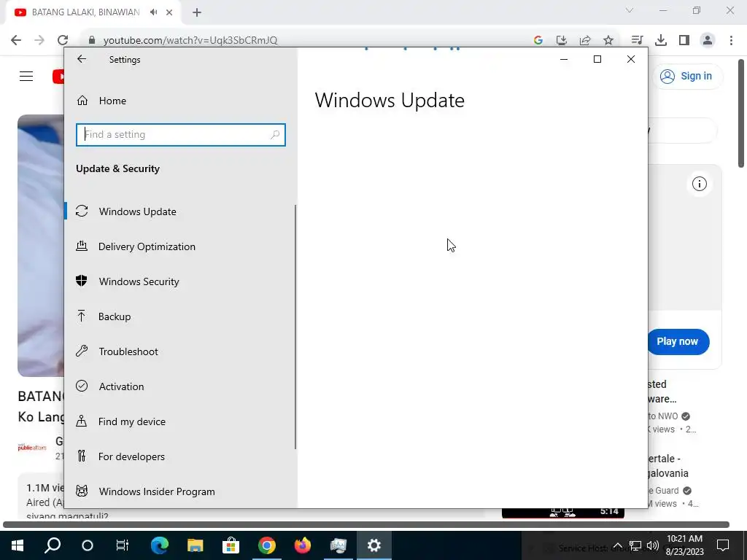The width and height of the screenshot is (747, 560).
Task: Click the Delivery Optimization icon
Action: [82, 246]
